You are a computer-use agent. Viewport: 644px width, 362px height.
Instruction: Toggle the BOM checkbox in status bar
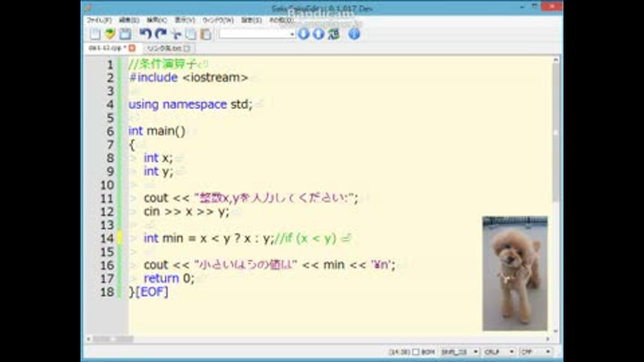[416, 352]
